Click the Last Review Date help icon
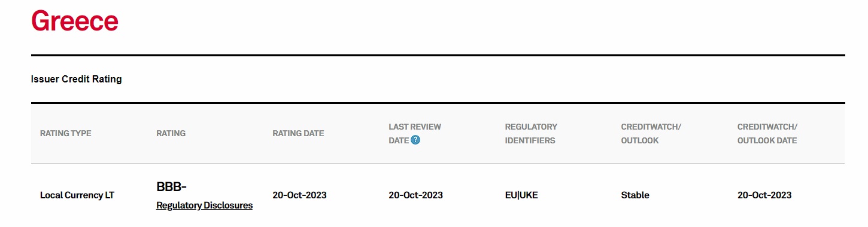 (x=415, y=140)
